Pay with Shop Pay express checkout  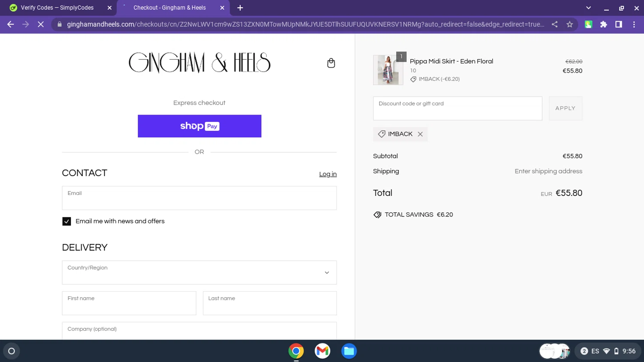click(x=200, y=126)
